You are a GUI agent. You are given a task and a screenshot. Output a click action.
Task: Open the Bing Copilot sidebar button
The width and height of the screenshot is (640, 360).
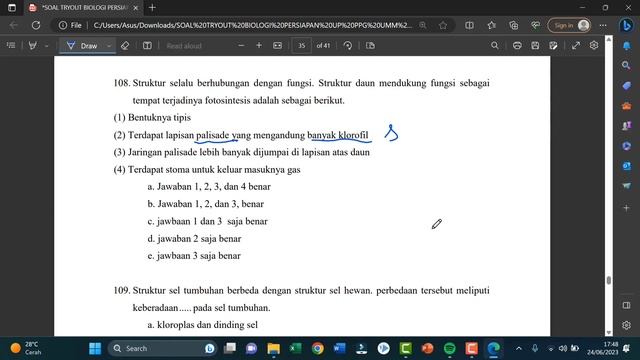coord(626,25)
